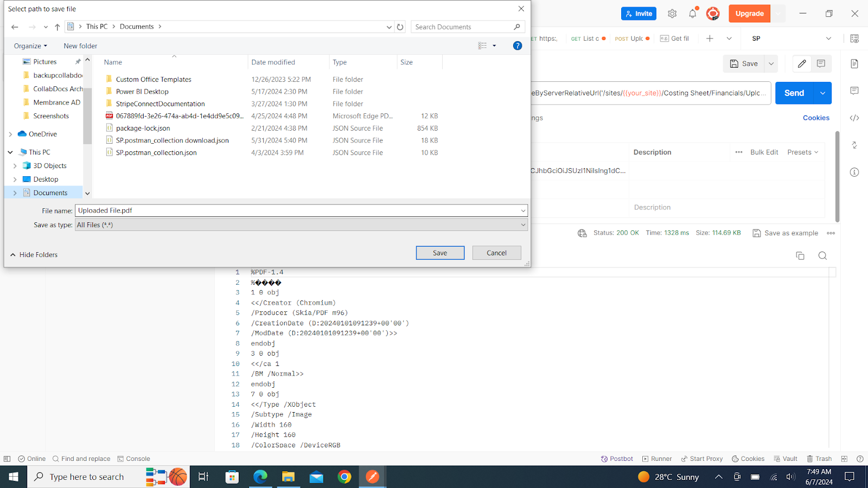Search the response body with magnifier icon
868x488 pixels.
click(x=822, y=255)
